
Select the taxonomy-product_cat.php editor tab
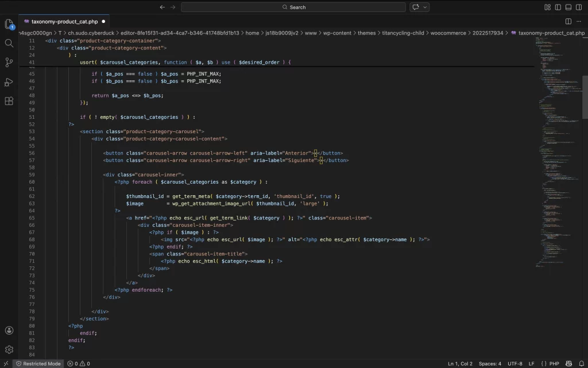(x=64, y=21)
